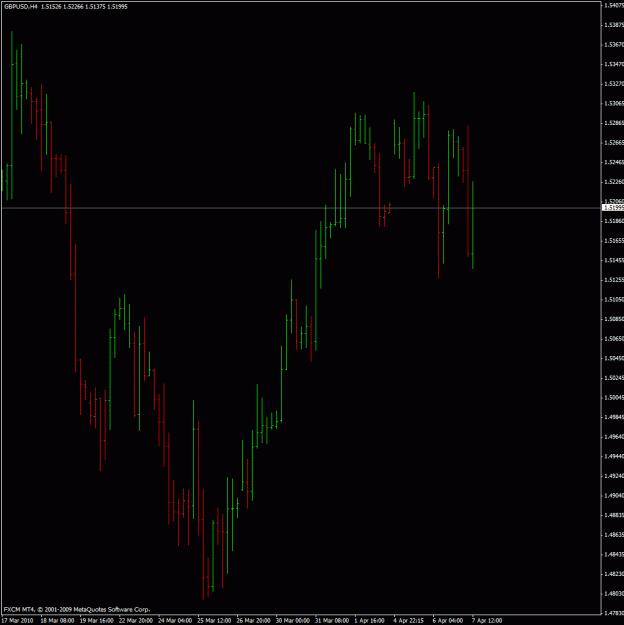This screenshot has height=625, width=624.
Task: Click the 1.5045 price scale label
Action: coord(614,358)
